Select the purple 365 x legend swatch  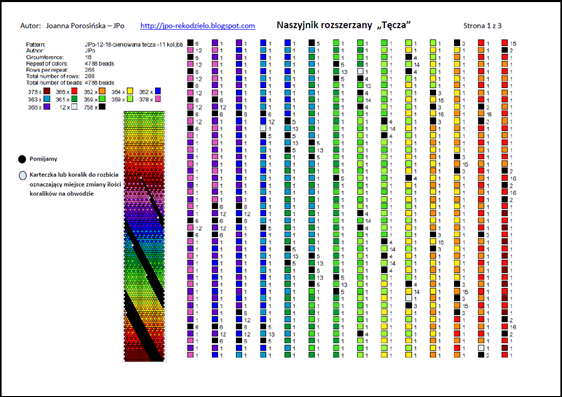pyautogui.click(x=47, y=107)
